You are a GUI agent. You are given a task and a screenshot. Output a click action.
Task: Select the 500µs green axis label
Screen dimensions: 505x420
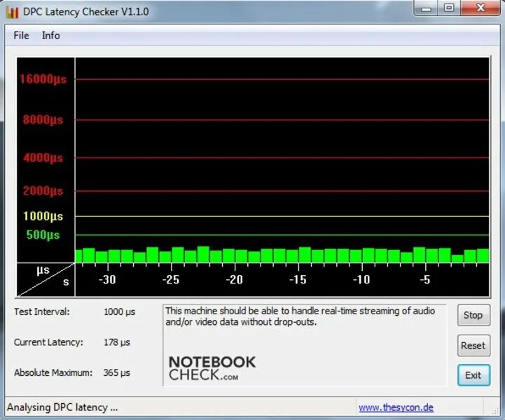43,235
